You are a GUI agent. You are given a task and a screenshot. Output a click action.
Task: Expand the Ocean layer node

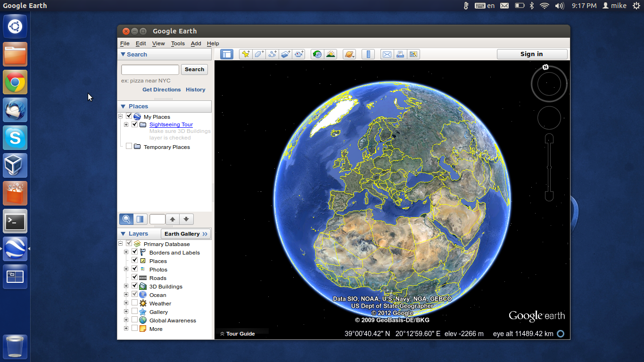[126, 295]
